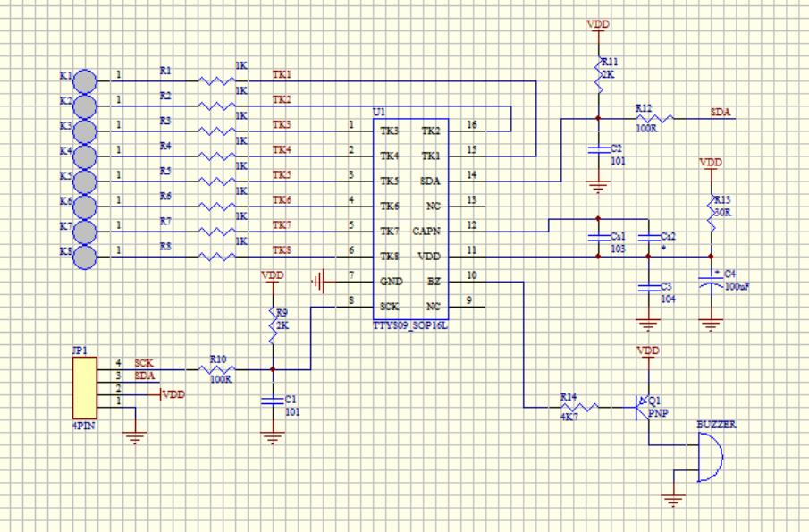Click the TK2 net label
The height and width of the screenshot is (532, 809).
(x=282, y=99)
